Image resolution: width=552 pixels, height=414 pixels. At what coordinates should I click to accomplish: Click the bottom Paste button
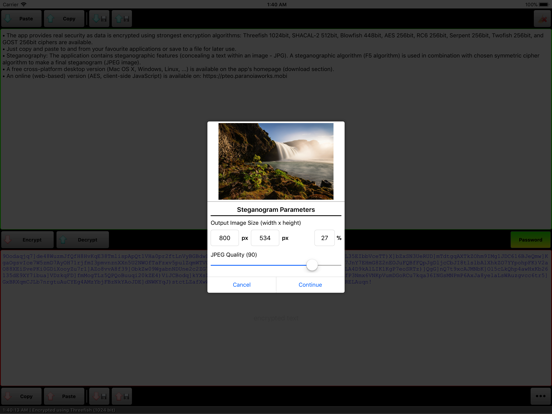pos(64,396)
